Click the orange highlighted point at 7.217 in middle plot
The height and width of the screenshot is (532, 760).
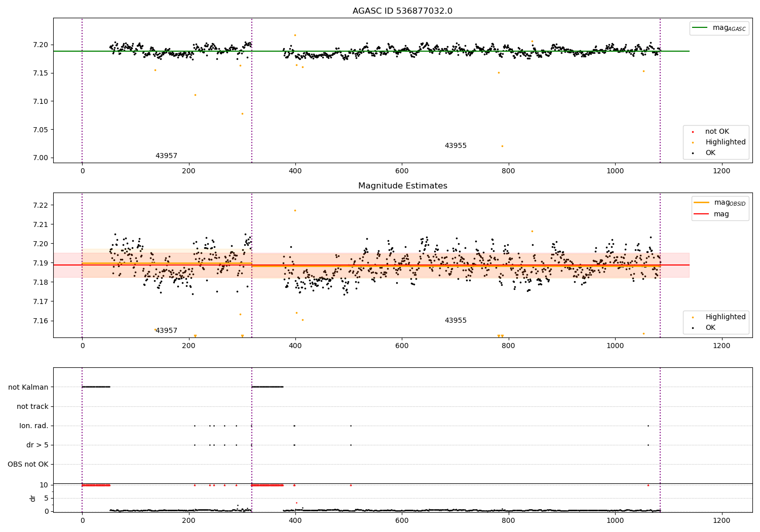[x=295, y=210]
